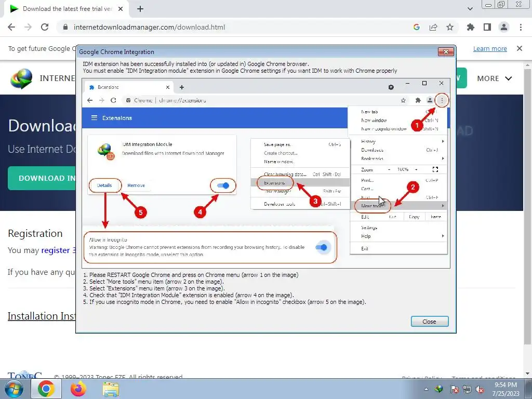Open Installation Instructions link
532x399 pixels.
pyautogui.click(x=42, y=316)
